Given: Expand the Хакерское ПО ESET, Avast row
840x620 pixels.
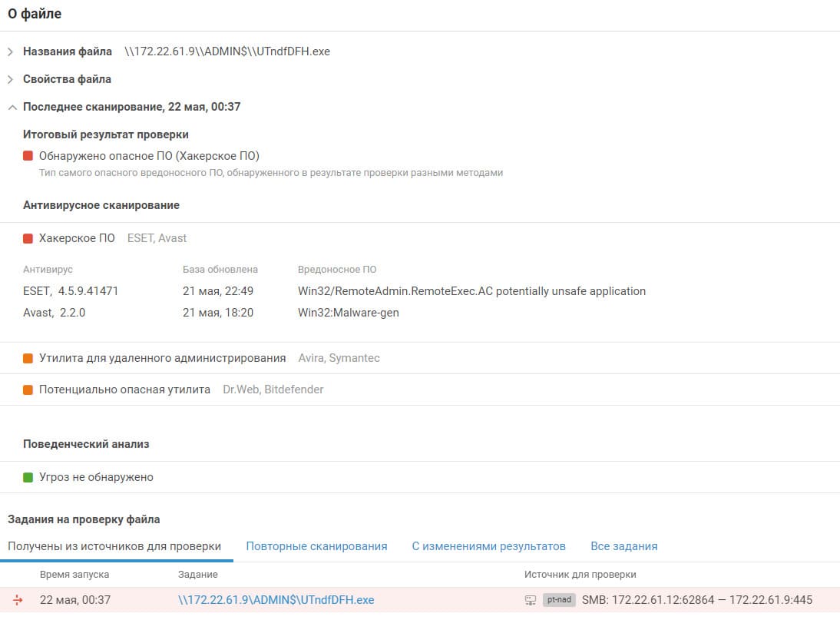Looking at the screenshot, I should (420, 238).
